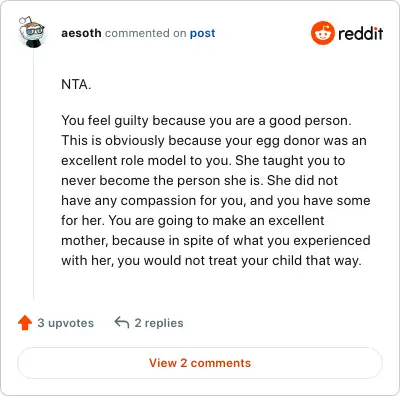Click the line 'You feel guilty because'
Image resolution: width=400 pixels, height=396 pixels.
(x=206, y=120)
